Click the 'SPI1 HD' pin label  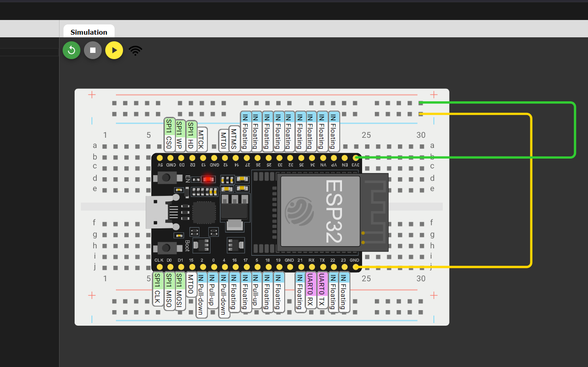pos(191,136)
